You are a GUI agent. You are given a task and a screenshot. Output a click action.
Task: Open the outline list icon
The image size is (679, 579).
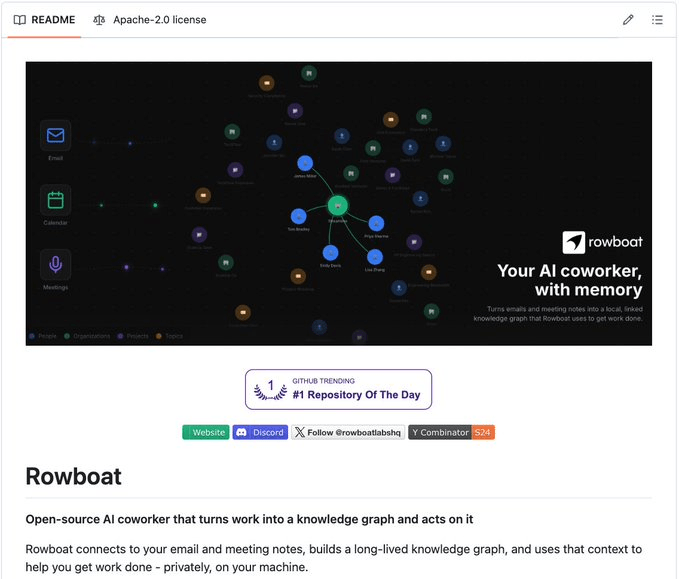click(x=657, y=20)
